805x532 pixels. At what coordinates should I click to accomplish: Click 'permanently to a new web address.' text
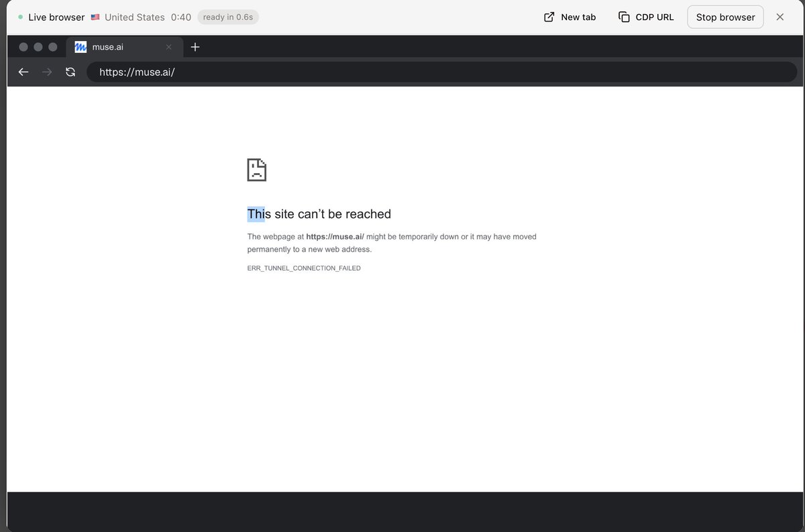tap(309, 250)
